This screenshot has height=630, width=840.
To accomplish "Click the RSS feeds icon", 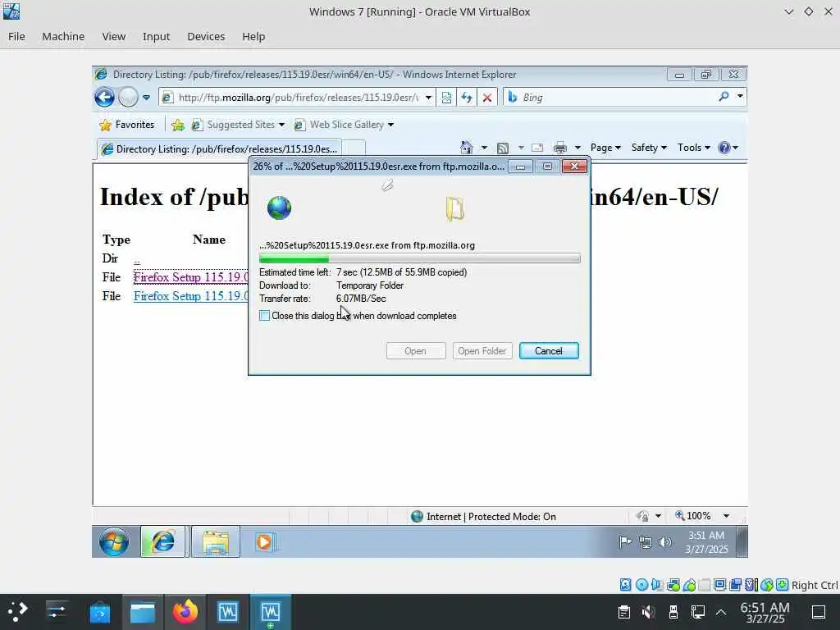I will [x=503, y=148].
